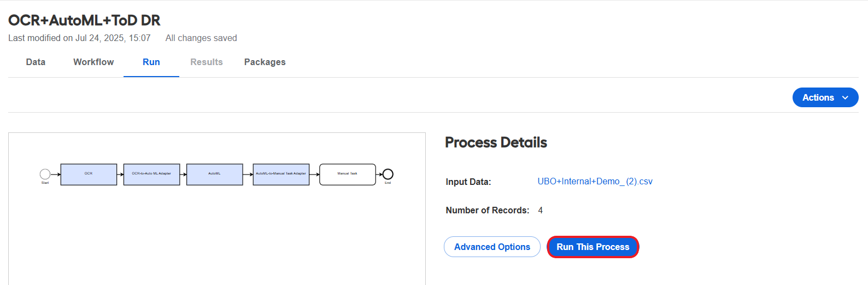Select the Run tab
Viewport: 868px width, 285px height.
(x=151, y=62)
